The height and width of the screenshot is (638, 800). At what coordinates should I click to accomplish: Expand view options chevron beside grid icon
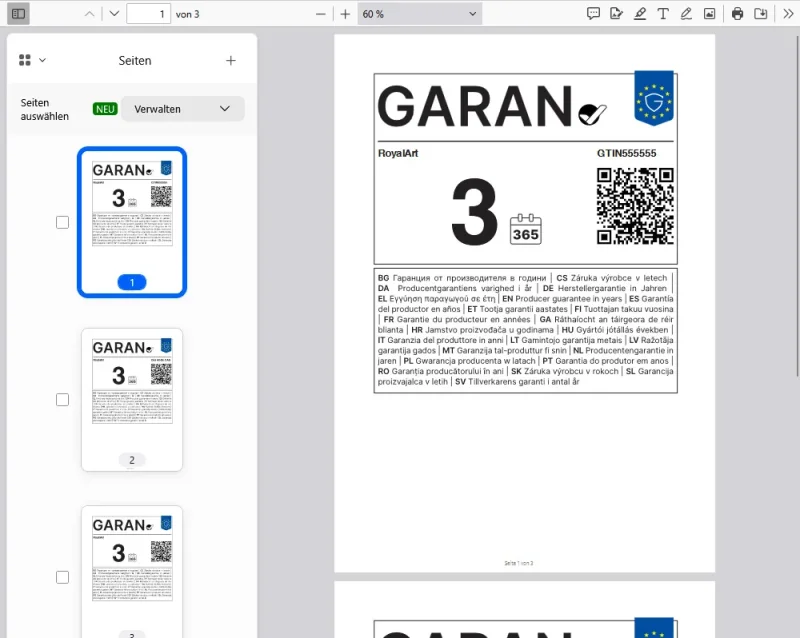(x=42, y=60)
